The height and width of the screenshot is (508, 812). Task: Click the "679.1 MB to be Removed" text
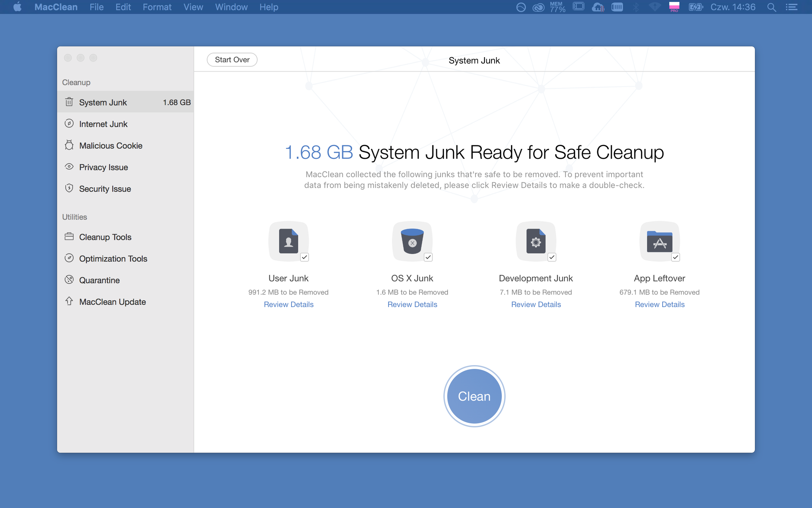tap(659, 292)
